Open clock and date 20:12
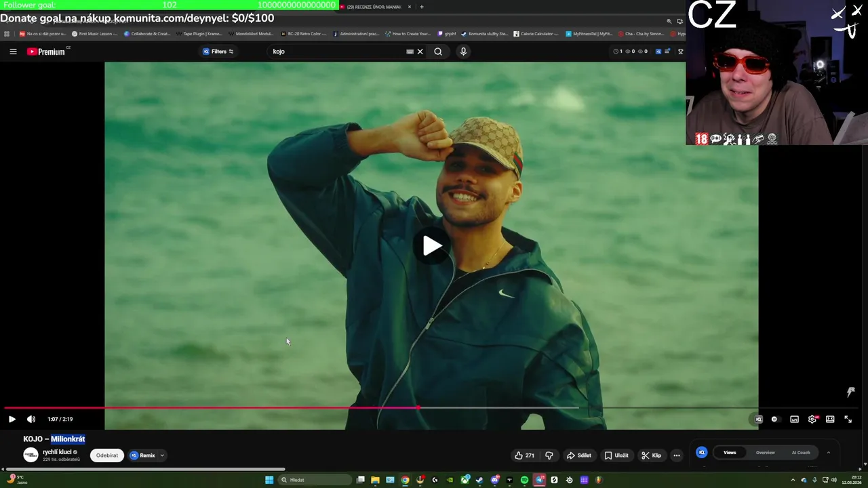The image size is (868, 488). pos(852,481)
